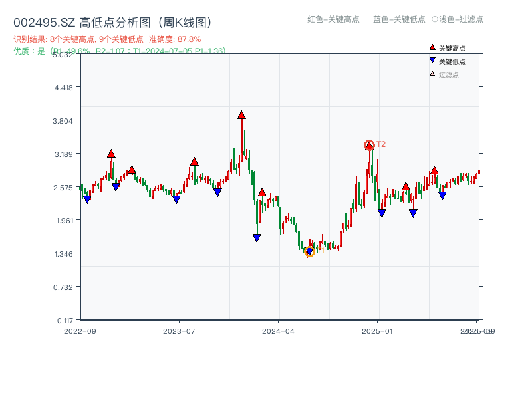
Task: Select the red triangle at the chart's highest peak
Action: 241,114
